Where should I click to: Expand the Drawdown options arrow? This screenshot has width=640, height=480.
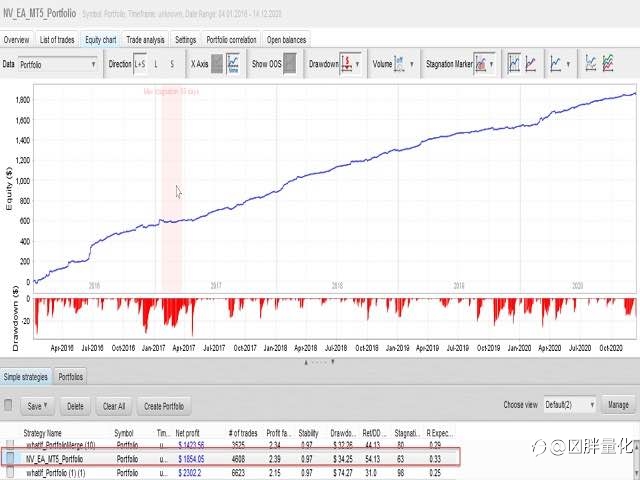358,64
